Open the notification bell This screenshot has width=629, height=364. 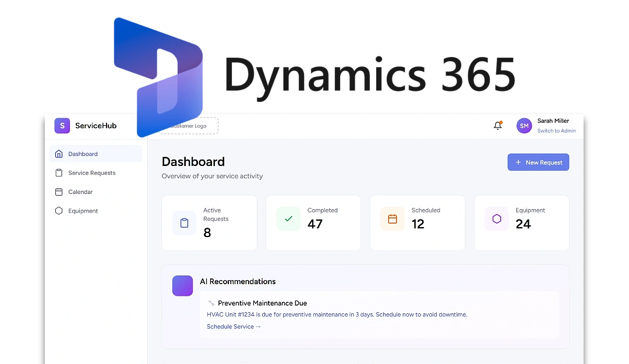498,125
